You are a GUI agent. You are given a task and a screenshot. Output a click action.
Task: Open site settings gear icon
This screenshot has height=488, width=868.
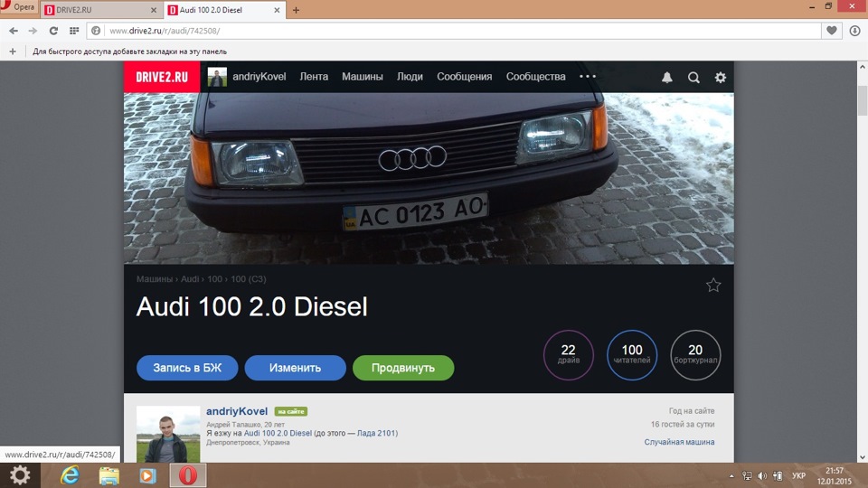pyautogui.click(x=721, y=78)
